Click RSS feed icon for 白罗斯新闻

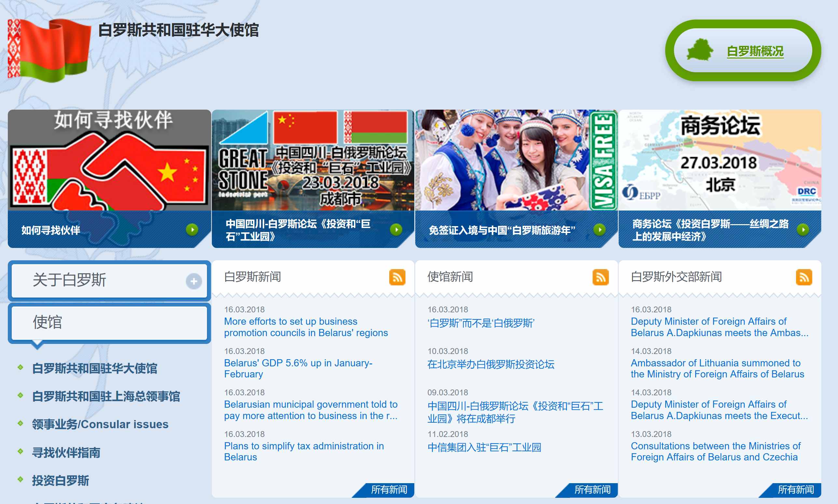pos(397,277)
